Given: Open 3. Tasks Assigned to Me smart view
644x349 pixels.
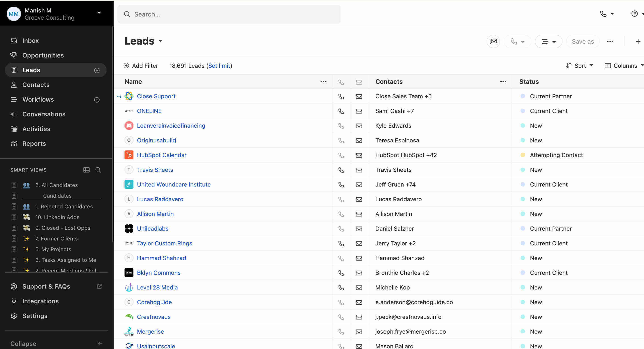Looking at the screenshot, I should point(66,260).
